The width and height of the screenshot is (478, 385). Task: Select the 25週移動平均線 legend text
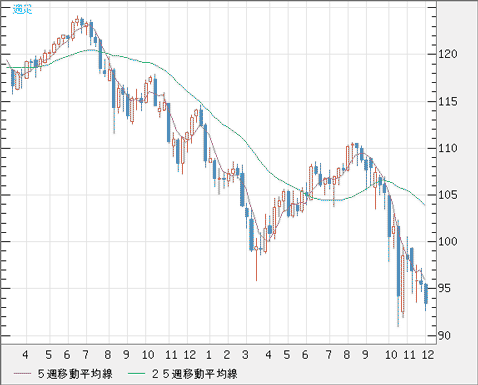[194, 374]
